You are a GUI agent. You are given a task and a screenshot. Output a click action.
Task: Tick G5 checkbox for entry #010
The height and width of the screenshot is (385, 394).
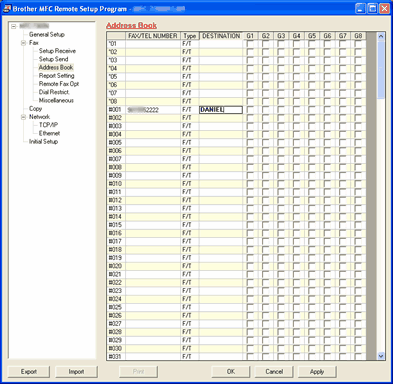[x=312, y=184]
